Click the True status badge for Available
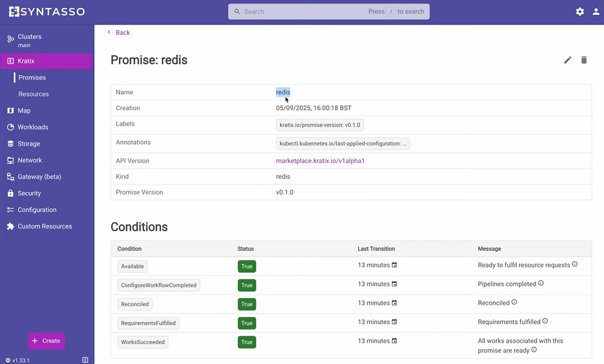604x364 pixels. [247, 266]
